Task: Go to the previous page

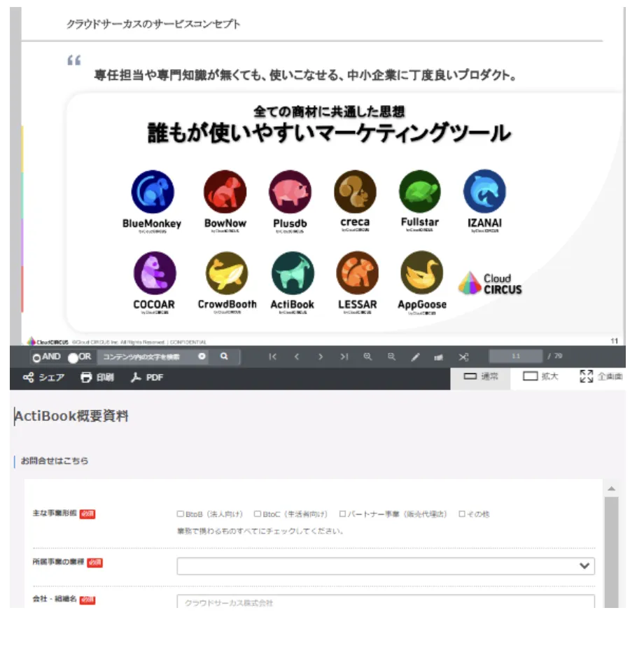Action: [296, 357]
